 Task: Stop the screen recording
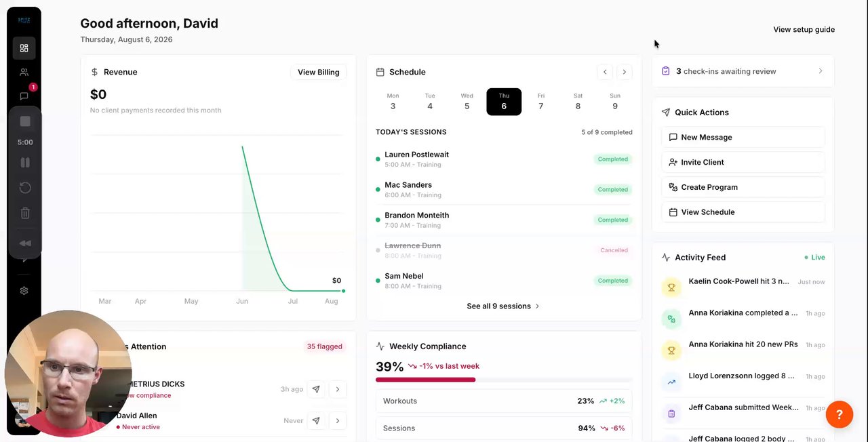pos(25,121)
